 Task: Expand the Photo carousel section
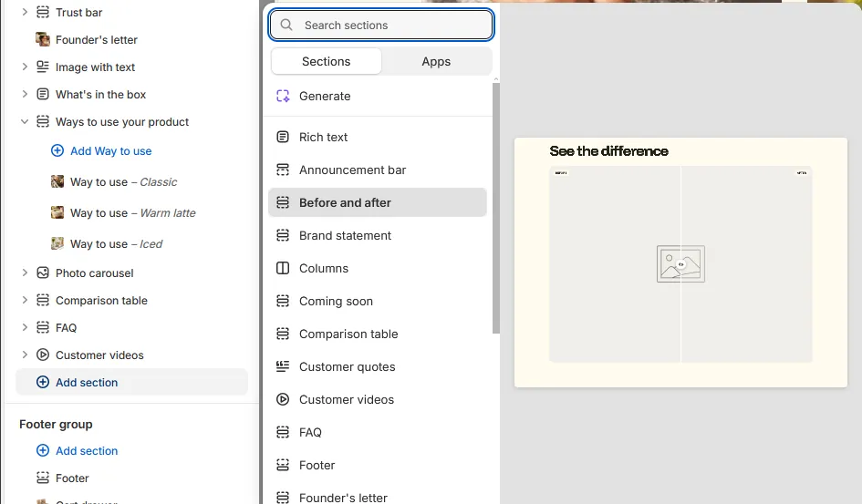(x=25, y=273)
